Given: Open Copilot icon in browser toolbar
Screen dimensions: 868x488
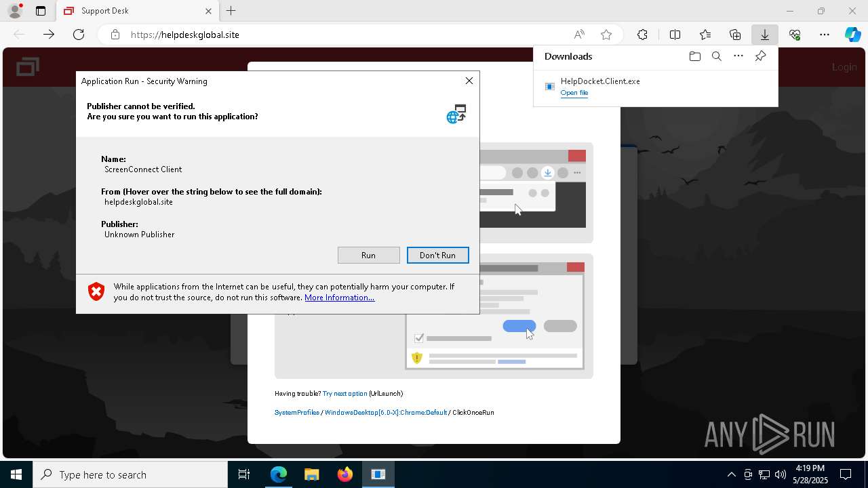Looking at the screenshot, I should pyautogui.click(x=852, y=35).
